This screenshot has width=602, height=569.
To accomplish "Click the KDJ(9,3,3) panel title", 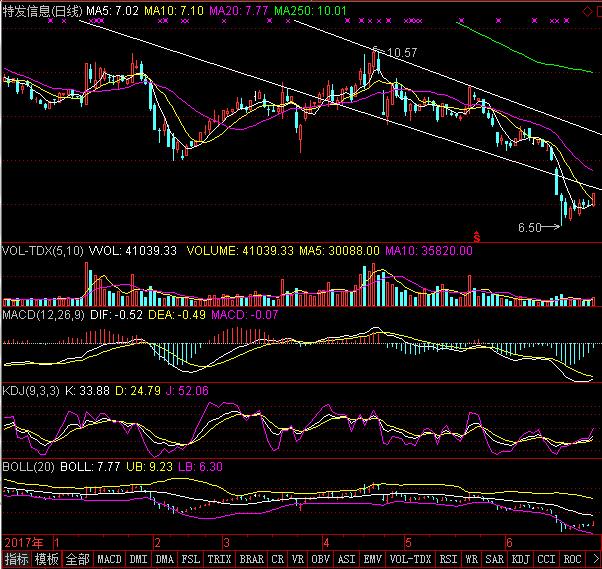I will (31, 391).
